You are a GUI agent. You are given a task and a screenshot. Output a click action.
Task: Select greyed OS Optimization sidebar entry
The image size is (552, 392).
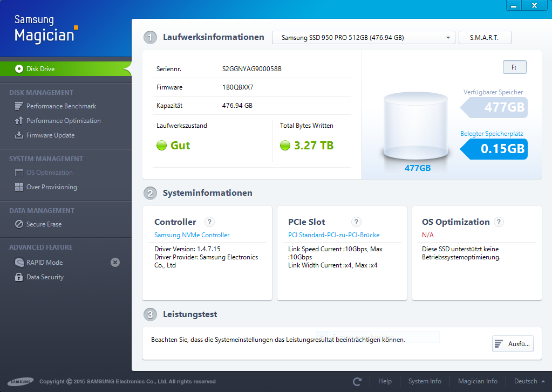coord(49,173)
